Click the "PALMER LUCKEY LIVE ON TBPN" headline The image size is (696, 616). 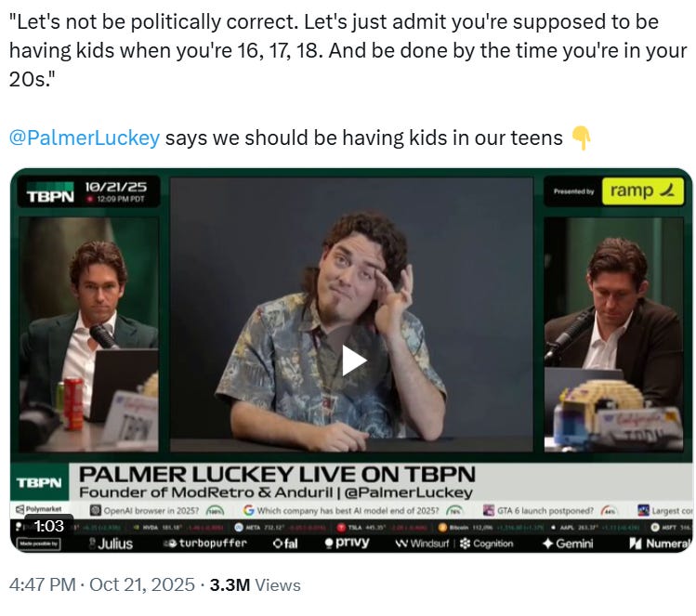tap(277, 474)
